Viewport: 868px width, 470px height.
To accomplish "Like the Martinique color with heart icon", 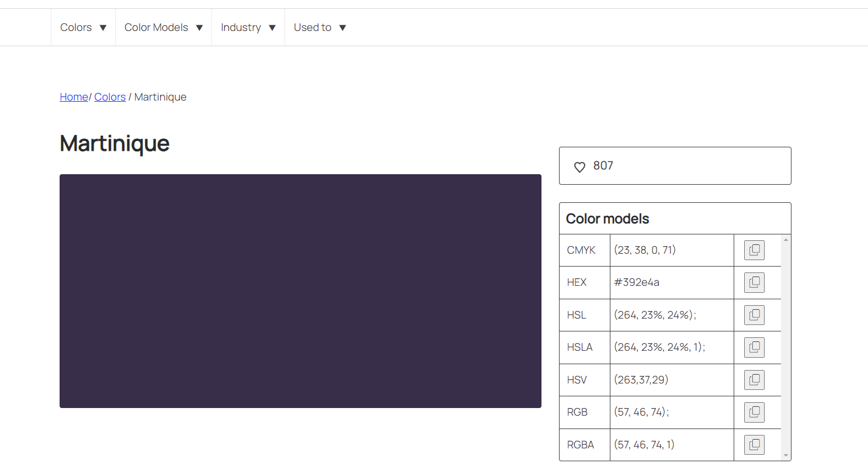I will click(579, 167).
